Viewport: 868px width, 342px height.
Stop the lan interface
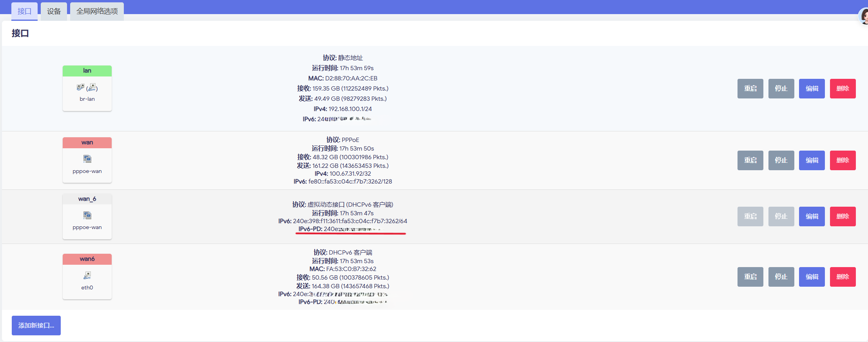pyautogui.click(x=781, y=89)
